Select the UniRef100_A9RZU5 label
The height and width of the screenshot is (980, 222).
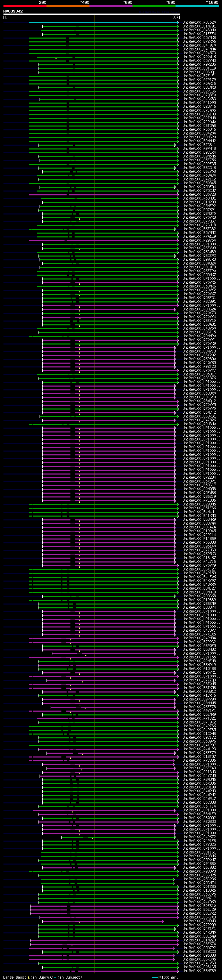click(x=199, y=64)
